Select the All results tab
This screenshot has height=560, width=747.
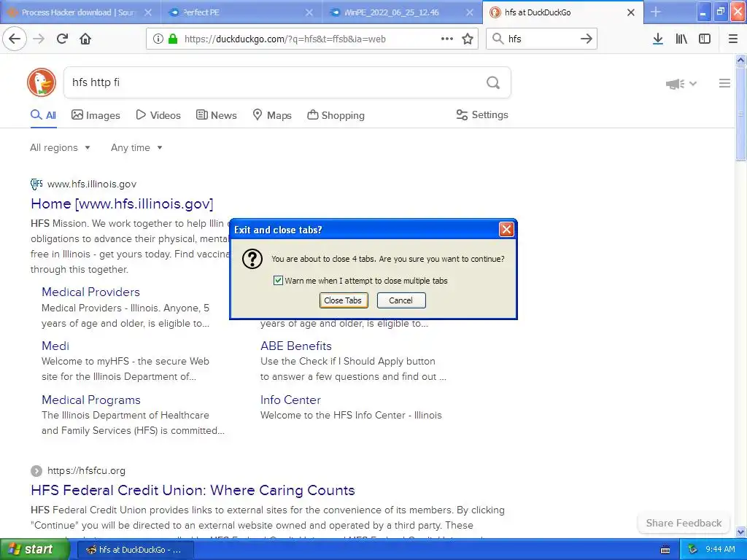click(x=43, y=115)
